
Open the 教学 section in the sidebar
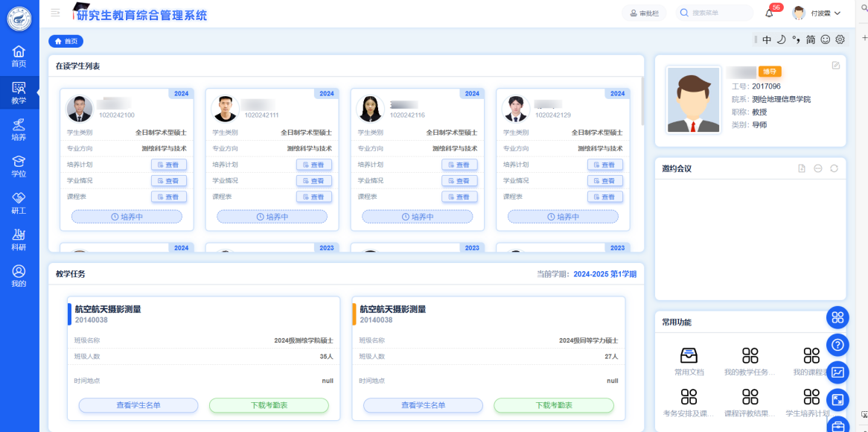(x=19, y=92)
